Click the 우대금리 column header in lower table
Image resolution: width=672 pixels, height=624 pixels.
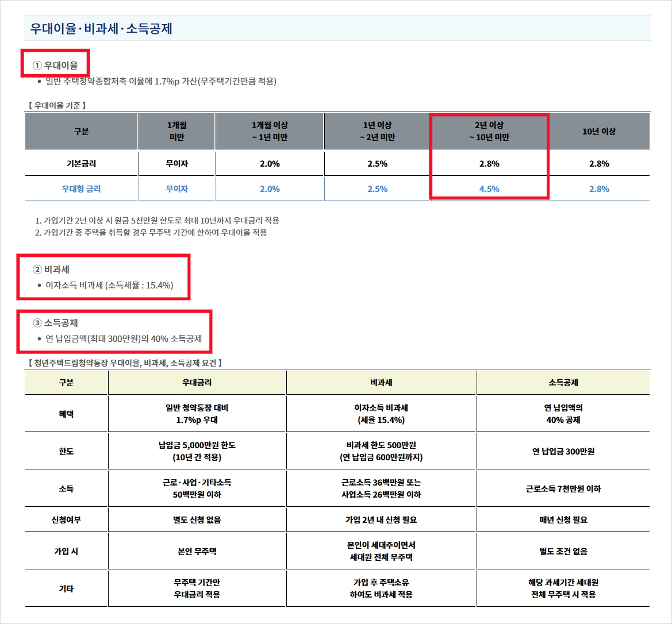[197, 382]
